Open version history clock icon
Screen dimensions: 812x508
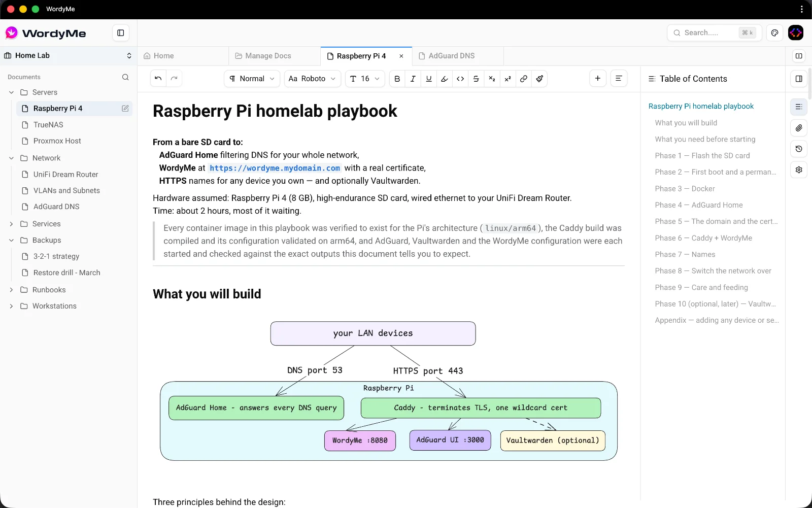(799, 149)
